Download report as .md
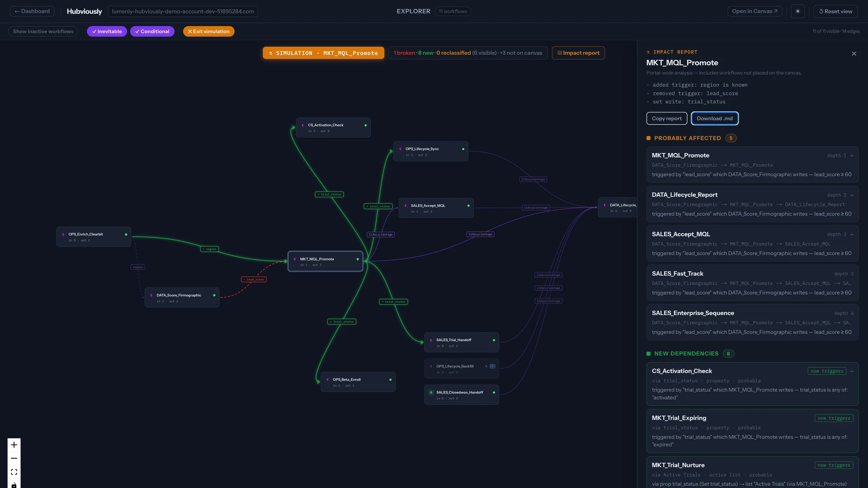Viewport: 868px width, 488px height. click(x=715, y=118)
